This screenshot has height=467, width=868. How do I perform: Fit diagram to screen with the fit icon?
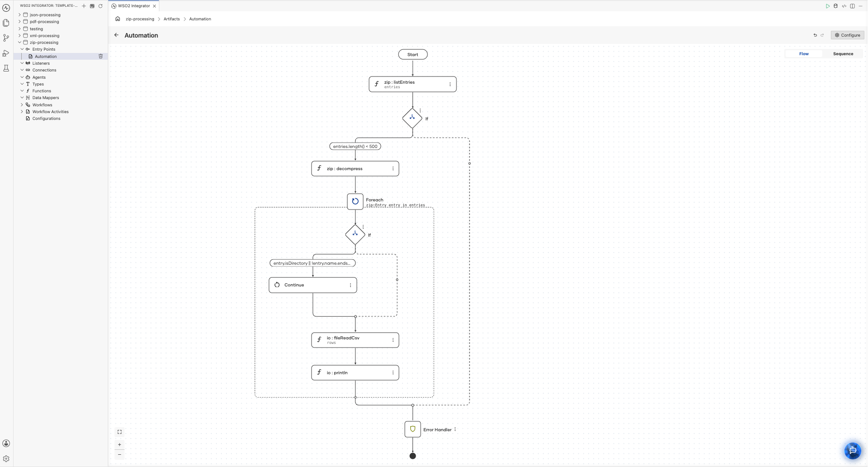tap(120, 432)
